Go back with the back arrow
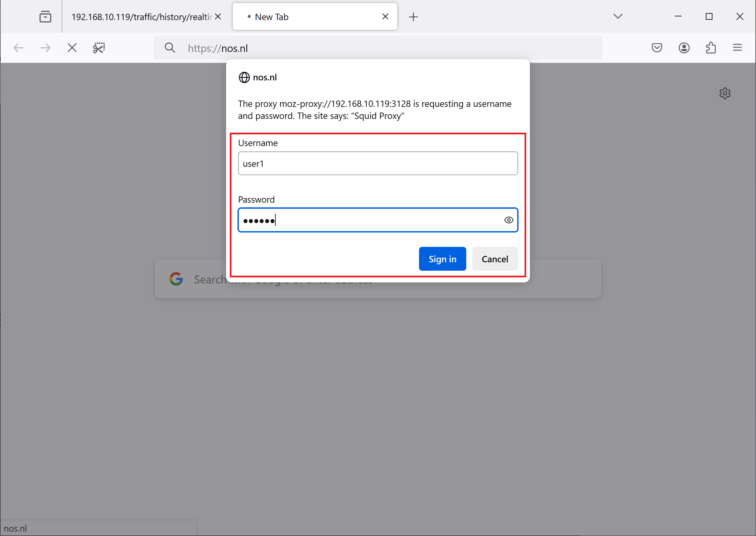Viewport: 756px width, 536px height. pyautogui.click(x=19, y=48)
